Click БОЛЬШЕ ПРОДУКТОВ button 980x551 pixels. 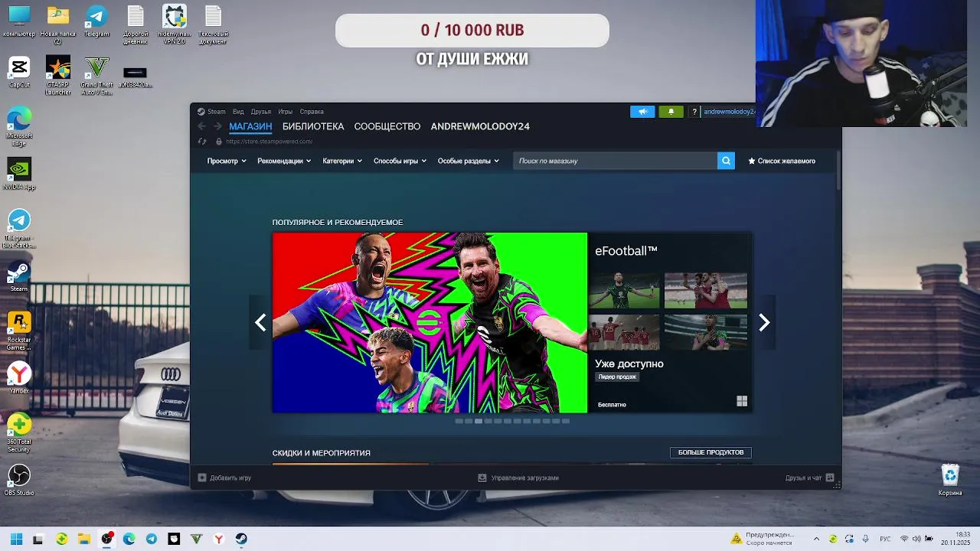710,452
